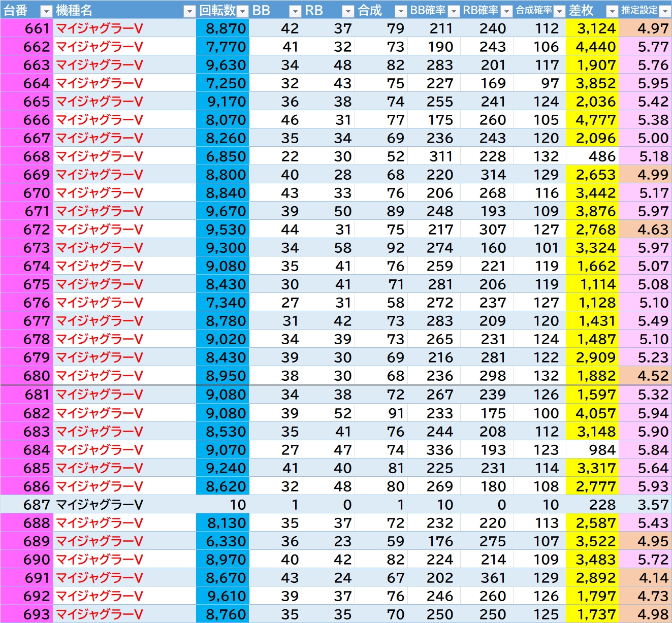This screenshot has width=672, height=623.
Task: Select 回転数 value 9,630 in row 663
Action: pyautogui.click(x=222, y=65)
